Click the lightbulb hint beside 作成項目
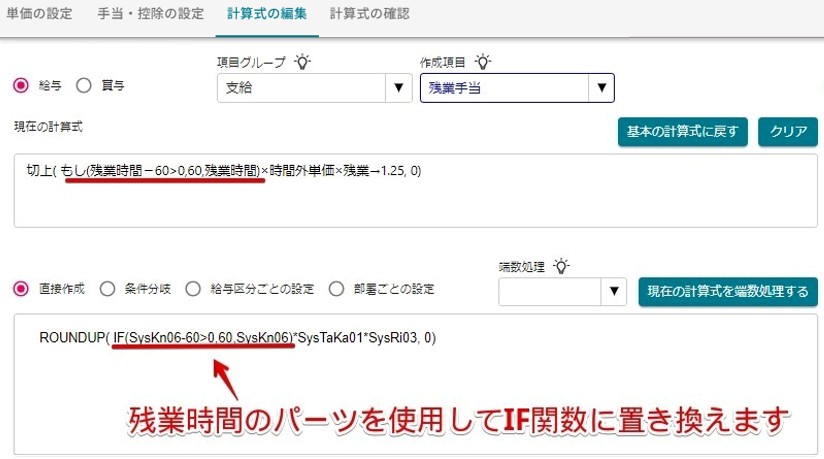Image resolution: width=824 pixels, height=459 pixels. [482, 62]
